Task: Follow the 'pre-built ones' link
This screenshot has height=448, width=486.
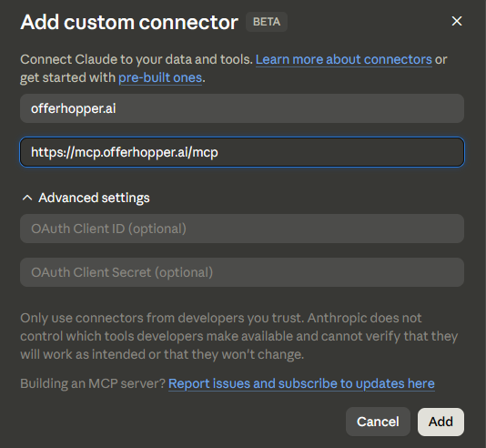Action: click(160, 77)
